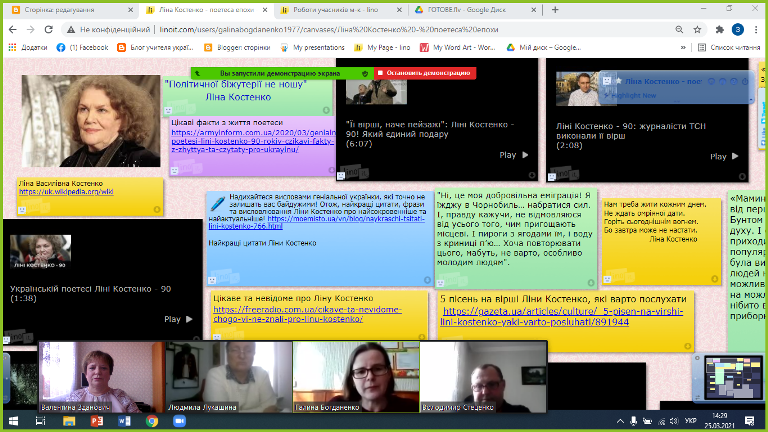
Task: Switch to Роботи учасників м-к tab
Action: pos(341,10)
